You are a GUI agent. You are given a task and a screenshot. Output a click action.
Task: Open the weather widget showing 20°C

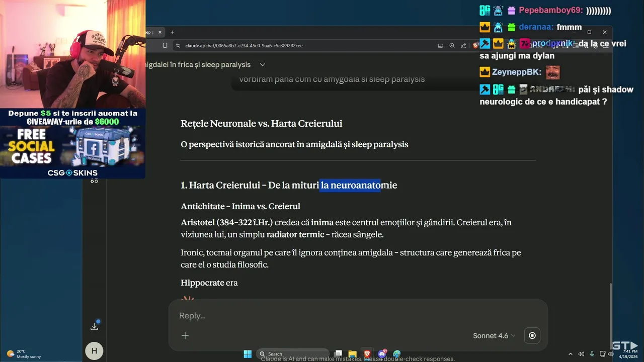[x=23, y=354]
